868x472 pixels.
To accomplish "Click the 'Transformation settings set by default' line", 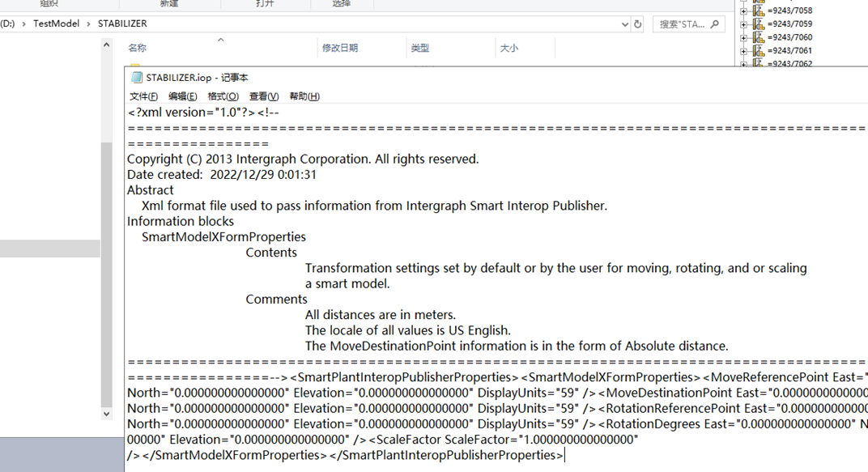I will click(555, 268).
